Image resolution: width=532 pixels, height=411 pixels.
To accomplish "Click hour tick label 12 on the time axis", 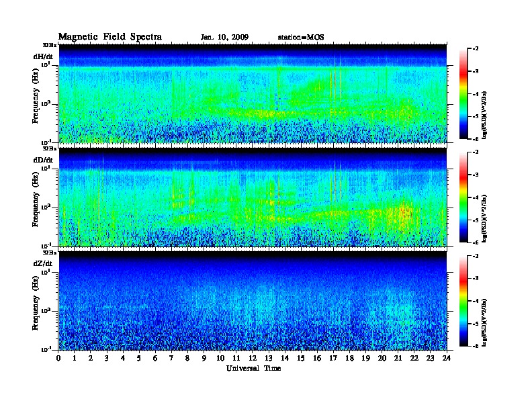I will click(253, 358).
